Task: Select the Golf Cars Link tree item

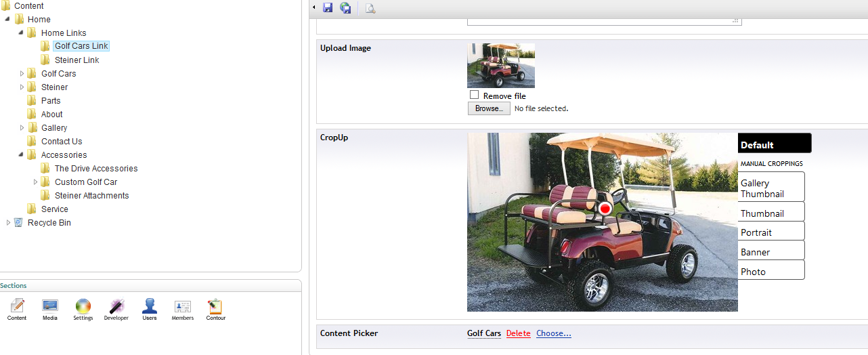Action: coord(81,46)
